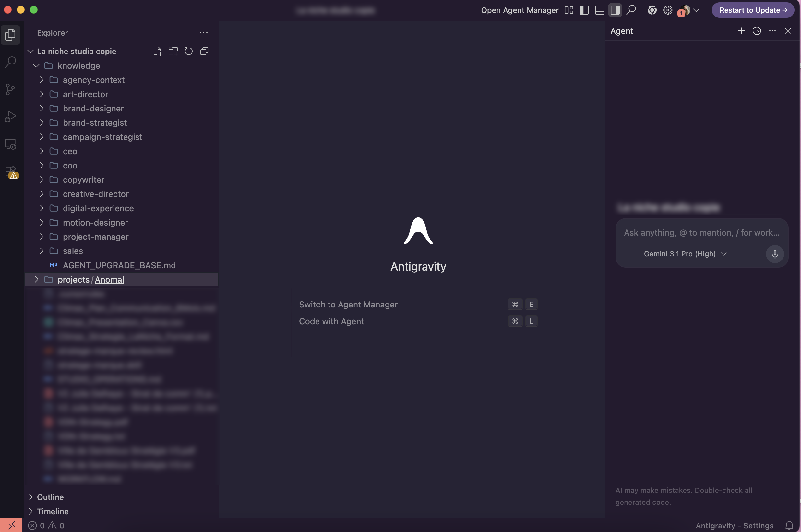Click the New File icon in Explorer
The image size is (801, 532).
click(x=158, y=51)
